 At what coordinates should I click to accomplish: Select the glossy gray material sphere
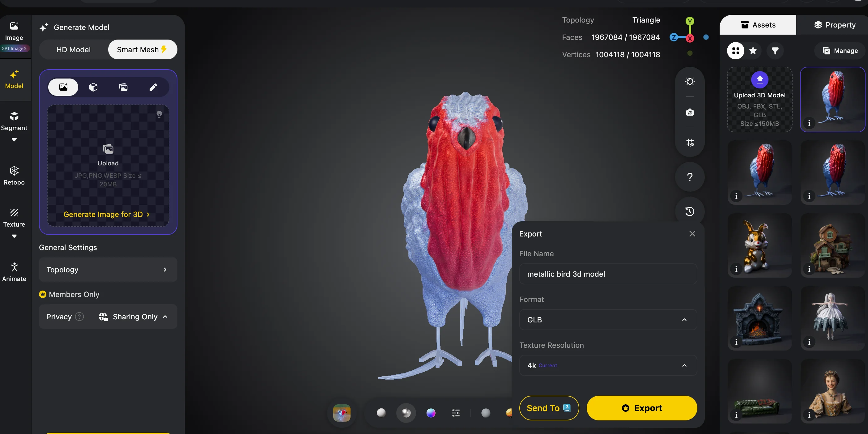point(406,413)
